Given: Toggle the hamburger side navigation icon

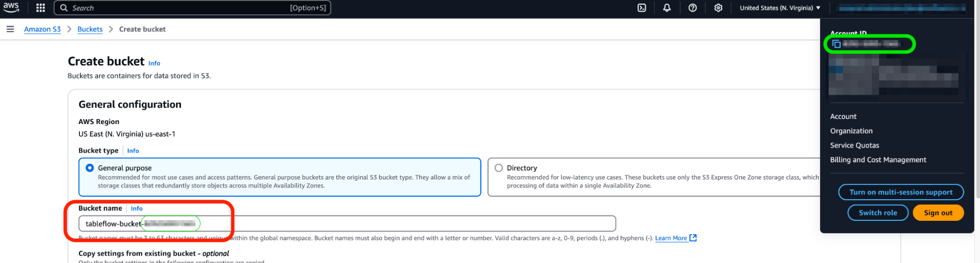Looking at the screenshot, I should click(10, 29).
